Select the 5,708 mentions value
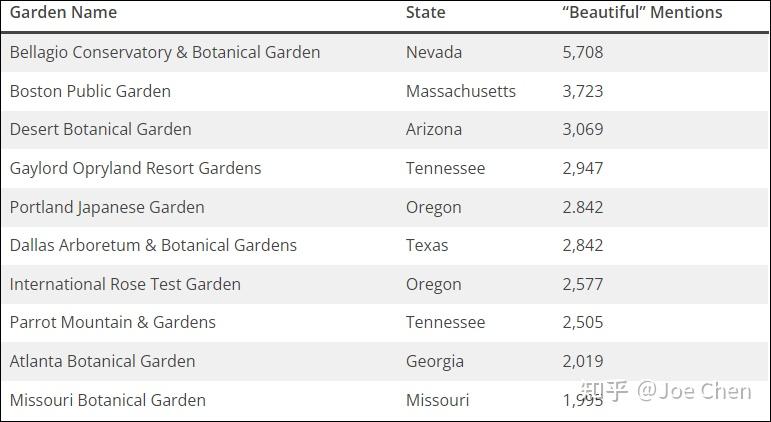This screenshot has width=771, height=422. click(583, 52)
